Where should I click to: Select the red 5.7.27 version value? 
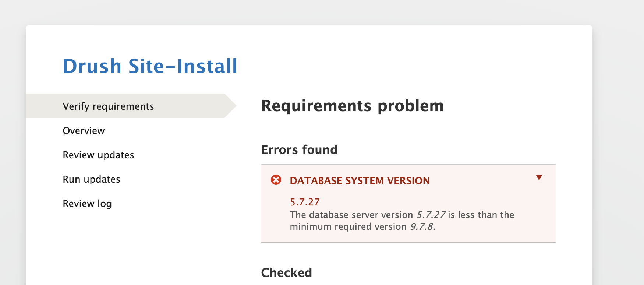click(x=305, y=202)
